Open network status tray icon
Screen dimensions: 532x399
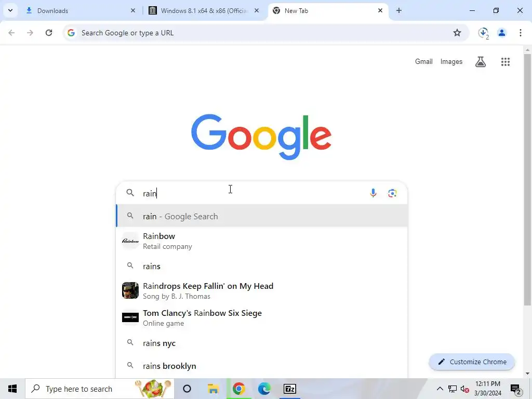pos(453,389)
